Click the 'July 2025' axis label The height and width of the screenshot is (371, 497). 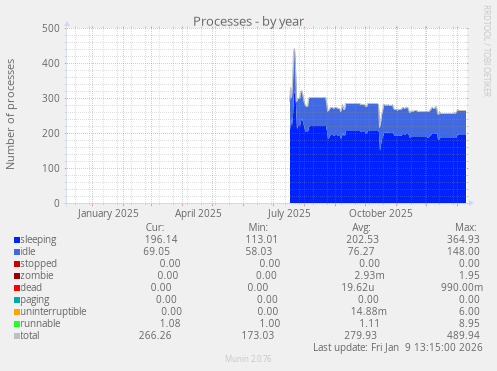coord(289,213)
